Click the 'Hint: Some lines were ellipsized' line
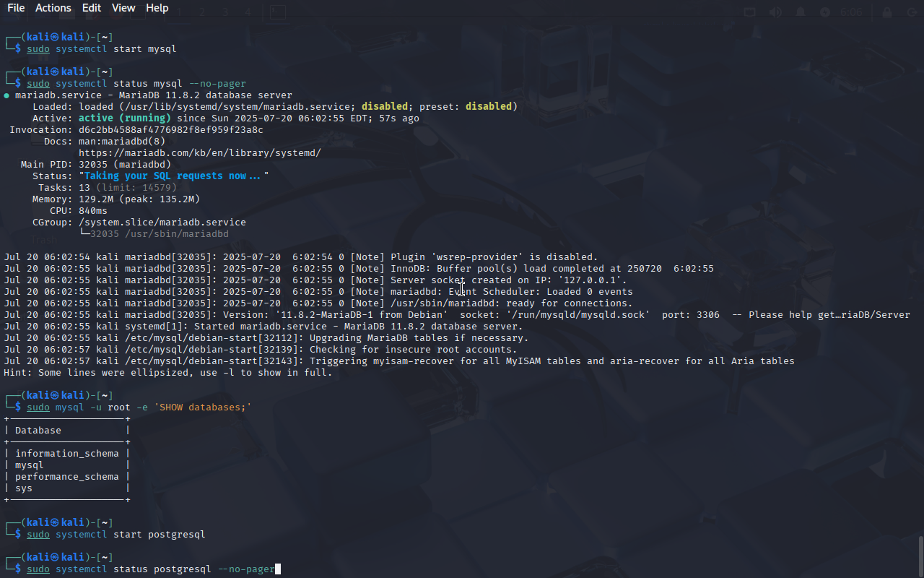This screenshot has width=924, height=578. point(168,373)
